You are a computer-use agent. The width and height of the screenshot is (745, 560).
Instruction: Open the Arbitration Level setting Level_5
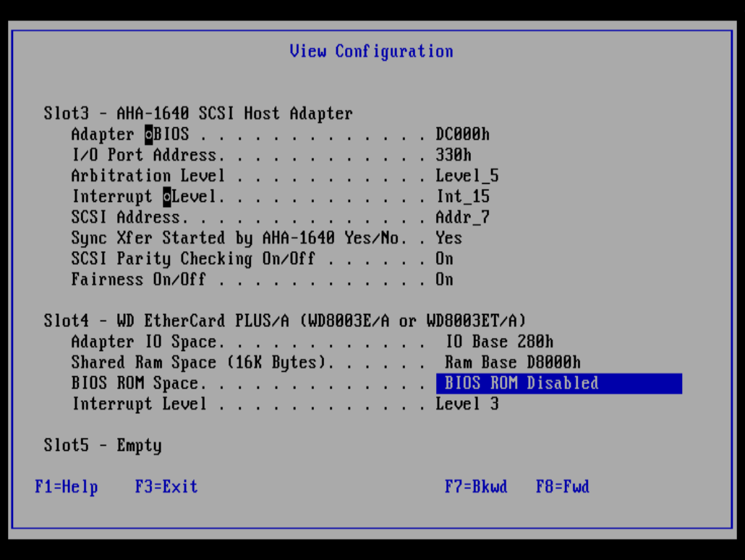click(469, 175)
